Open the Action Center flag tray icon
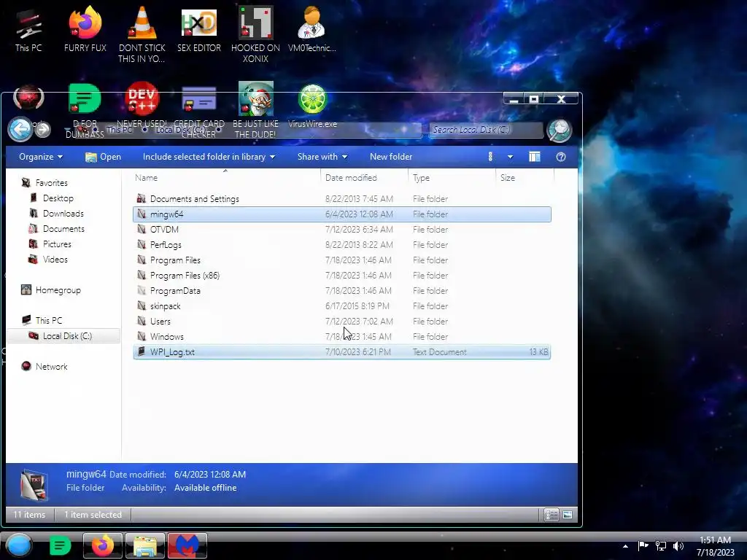This screenshot has height=560, width=747. click(x=643, y=545)
